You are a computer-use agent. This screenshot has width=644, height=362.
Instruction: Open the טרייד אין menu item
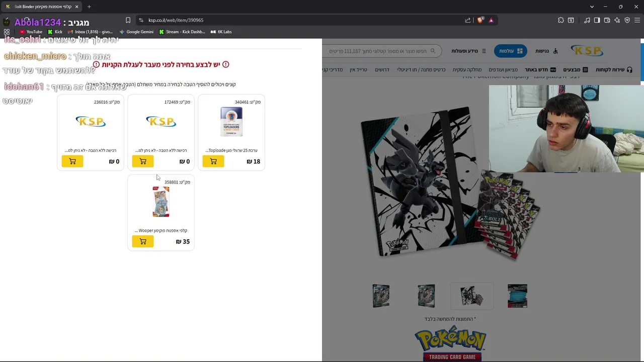pos(358,69)
